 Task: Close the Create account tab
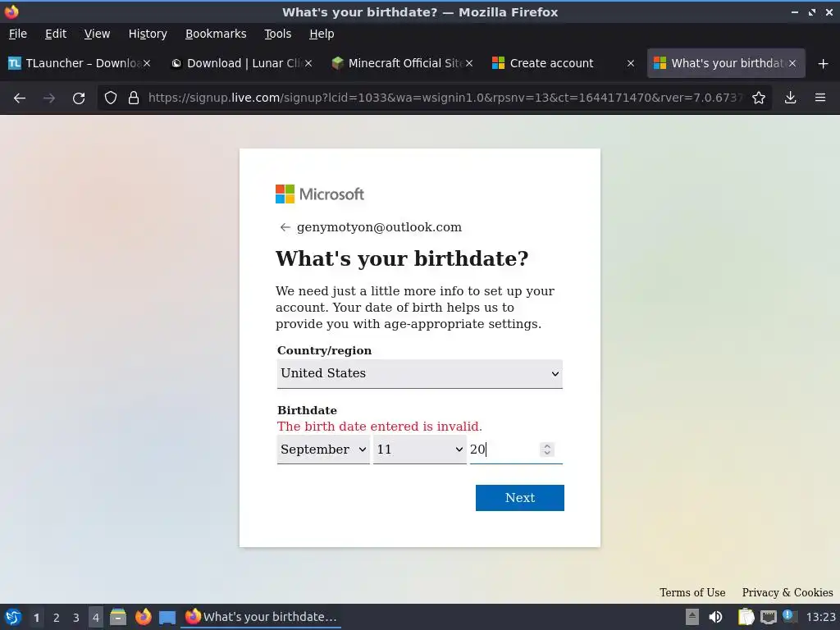631,63
